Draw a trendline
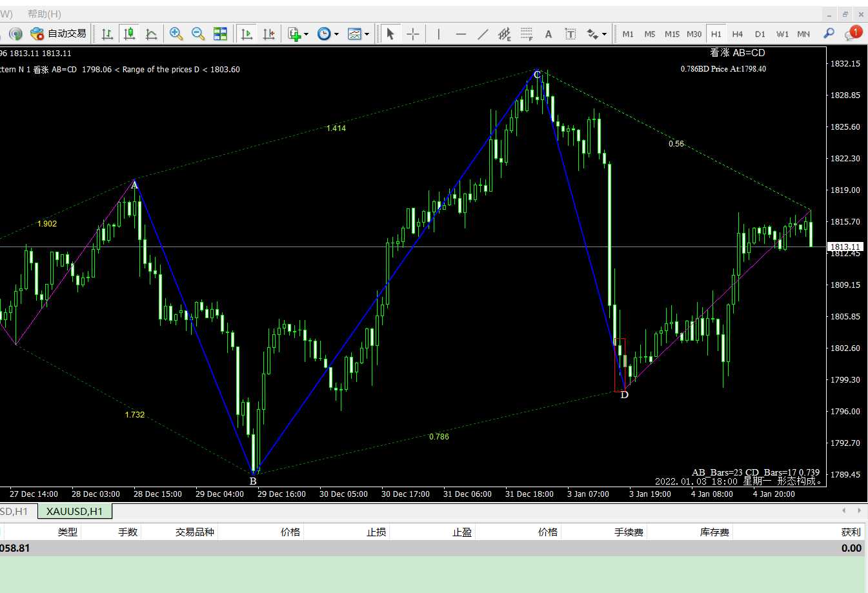The width and height of the screenshot is (868, 593). tap(483, 34)
